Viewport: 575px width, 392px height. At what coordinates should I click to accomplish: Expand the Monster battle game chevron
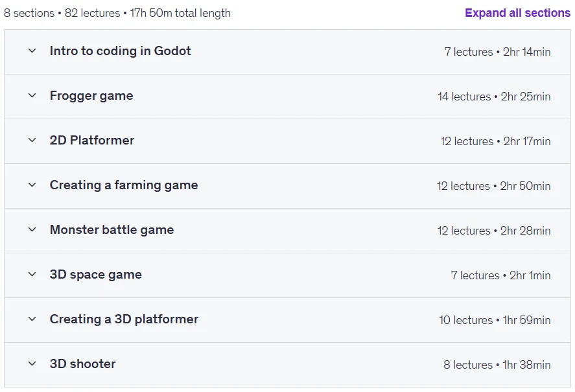coord(32,230)
